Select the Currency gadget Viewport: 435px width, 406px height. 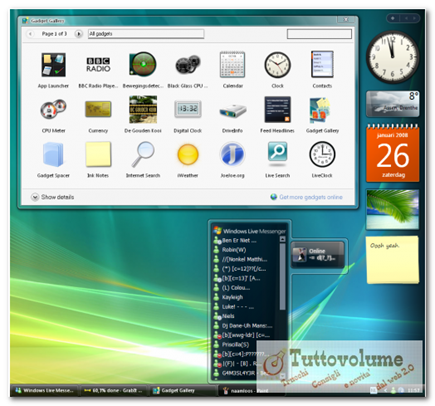(x=98, y=109)
